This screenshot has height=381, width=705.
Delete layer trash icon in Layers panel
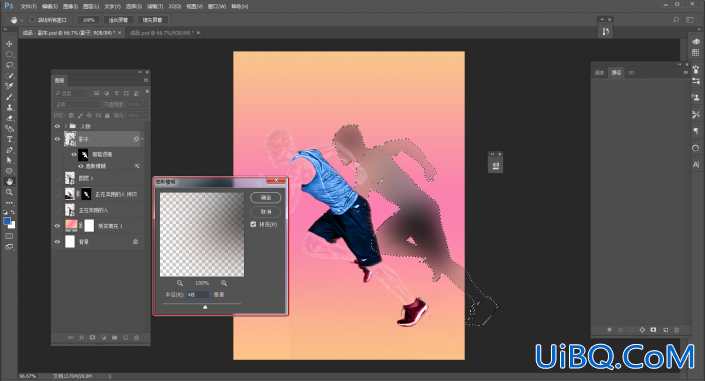(x=137, y=337)
